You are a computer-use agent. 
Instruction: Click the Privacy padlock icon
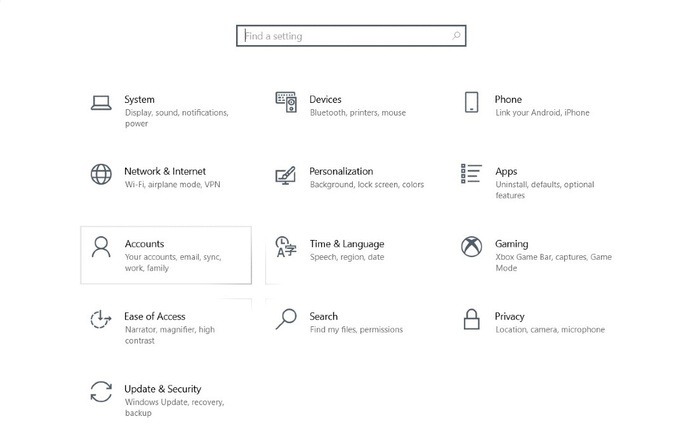472,319
